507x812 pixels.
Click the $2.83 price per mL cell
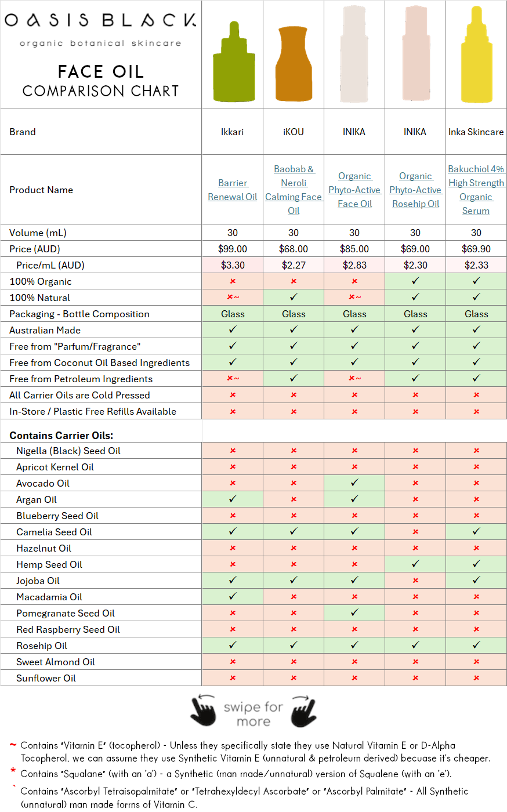click(354, 265)
